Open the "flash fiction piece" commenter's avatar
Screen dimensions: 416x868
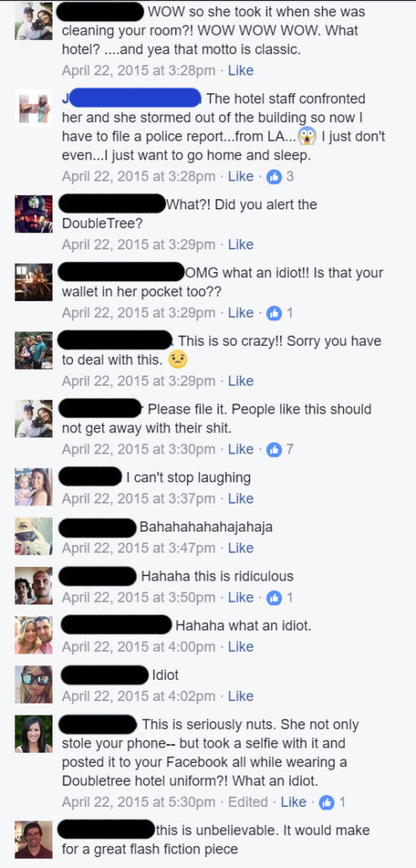coord(34,840)
